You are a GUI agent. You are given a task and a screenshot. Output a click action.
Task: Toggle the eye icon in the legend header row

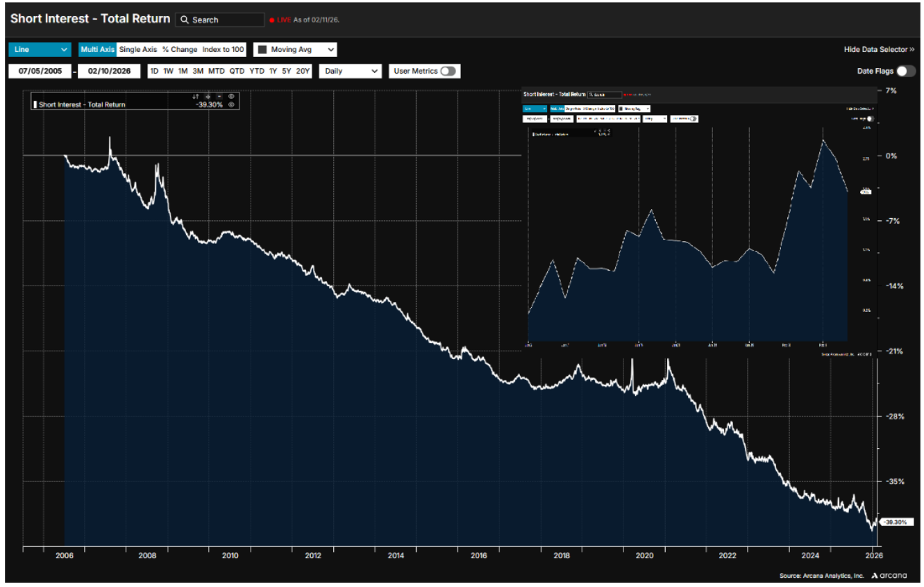pos(232,97)
